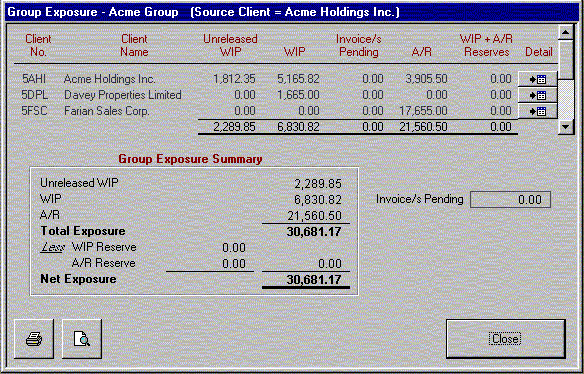Click the A/R value 17,655.00
The width and height of the screenshot is (584, 374).
423,111
